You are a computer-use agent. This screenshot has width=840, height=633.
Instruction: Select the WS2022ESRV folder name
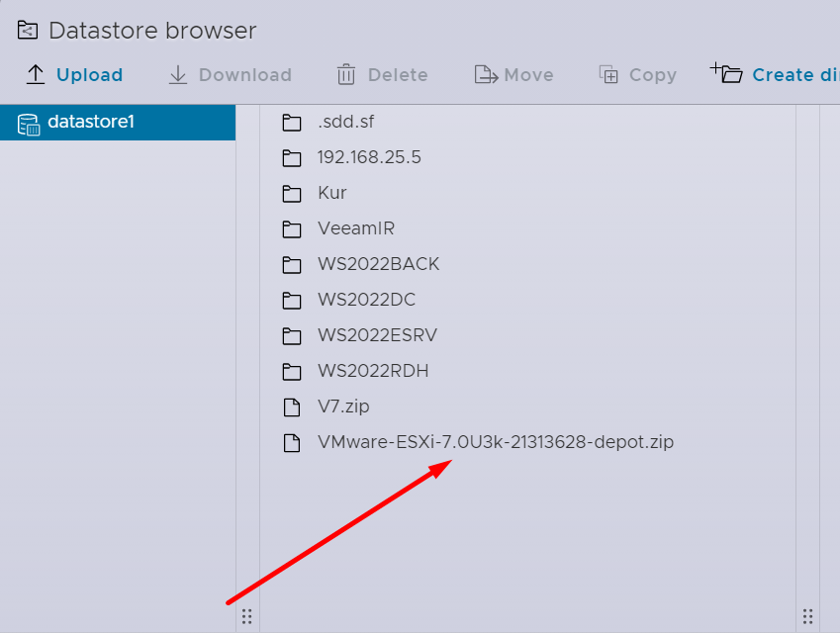pos(378,335)
